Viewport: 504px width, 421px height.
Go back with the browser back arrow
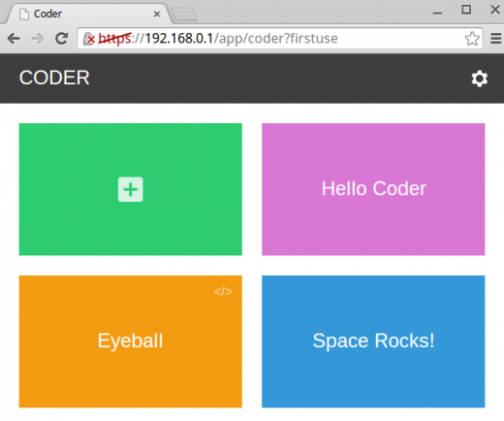(x=14, y=39)
